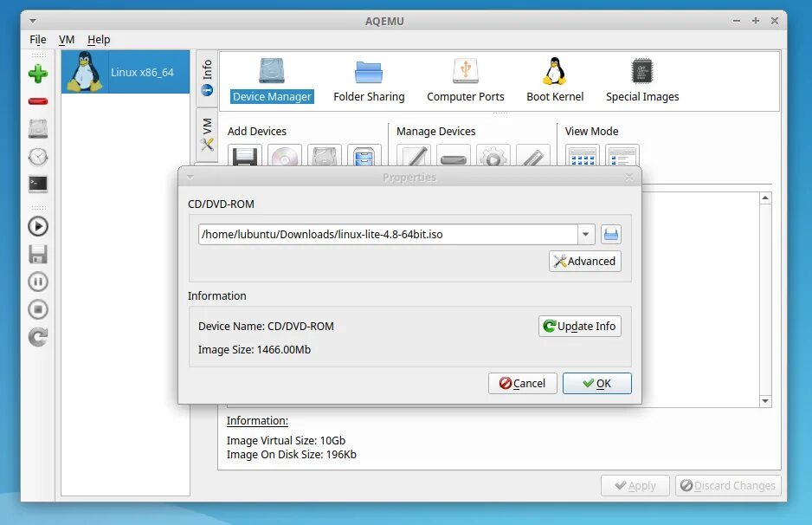This screenshot has height=525, width=812.
Task: Click the hard disk icon in left toolbar
Action: click(x=38, y=128)
